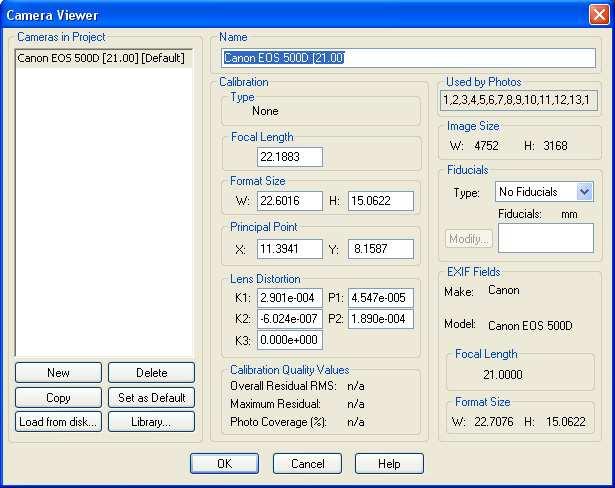
Task: Click the P1 lens distortion field
Action: [381, 298]
